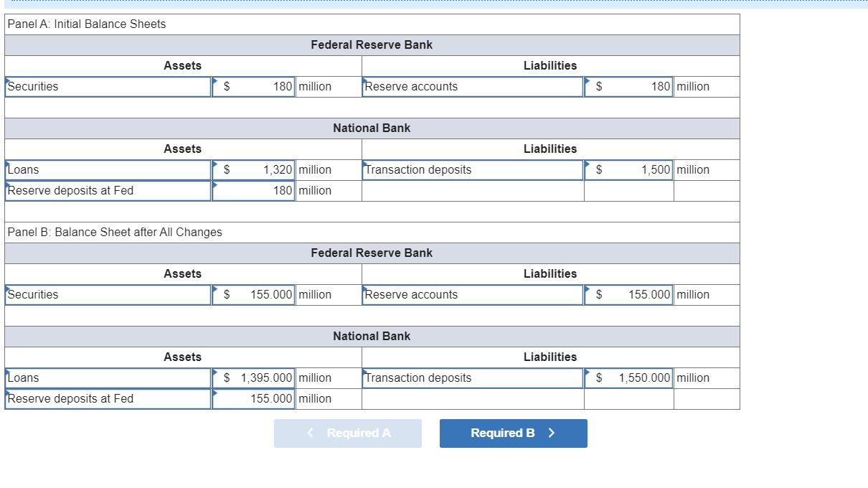Viewport: 868px width, 488px height.
Task: Click the Loans label cell in Panel B
Action: click(x=106, y=377)
